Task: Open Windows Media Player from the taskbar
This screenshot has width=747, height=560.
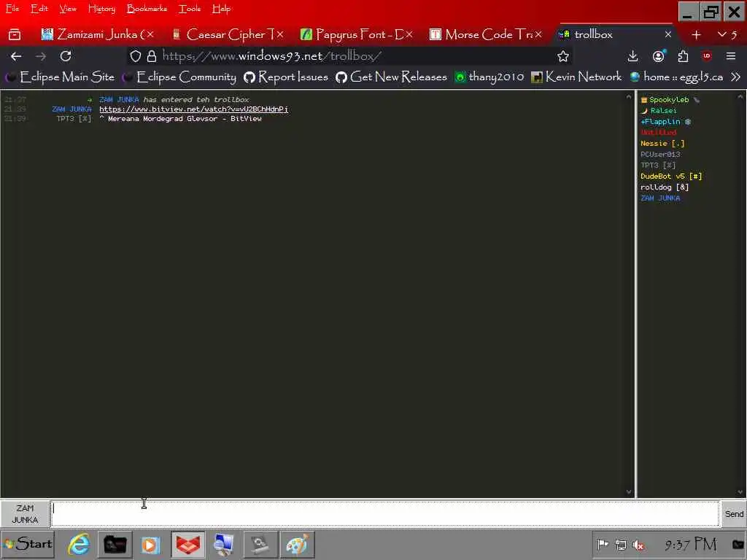Action: pyautogui.click(x=150, y=545)
